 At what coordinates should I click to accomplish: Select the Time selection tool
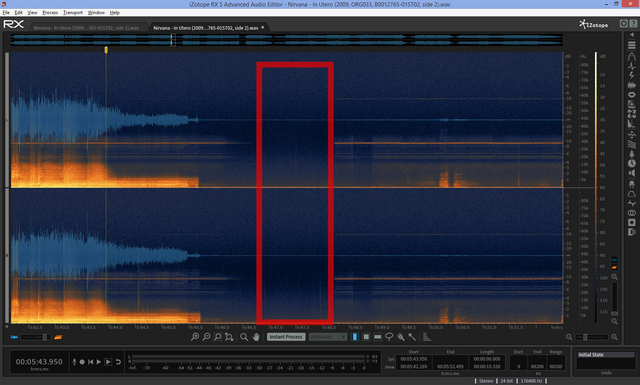point(355,337)
